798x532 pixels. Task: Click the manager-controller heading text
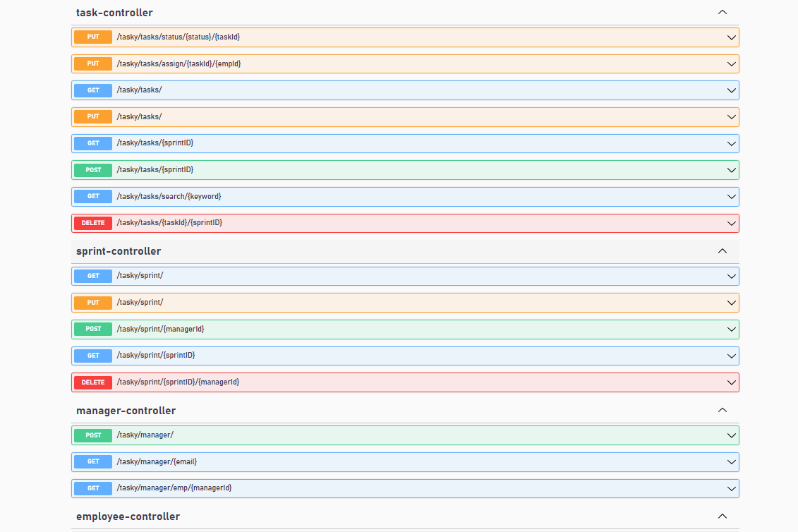(126, 411)
